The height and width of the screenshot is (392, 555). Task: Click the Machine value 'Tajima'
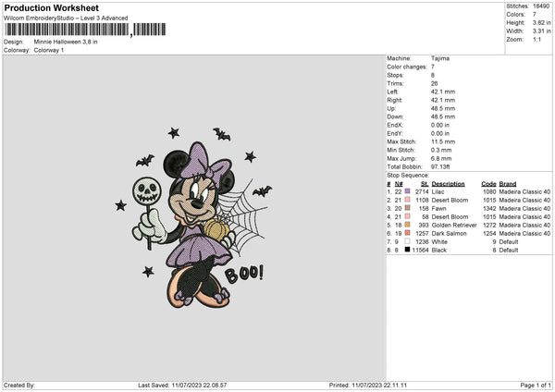point(440,58)
